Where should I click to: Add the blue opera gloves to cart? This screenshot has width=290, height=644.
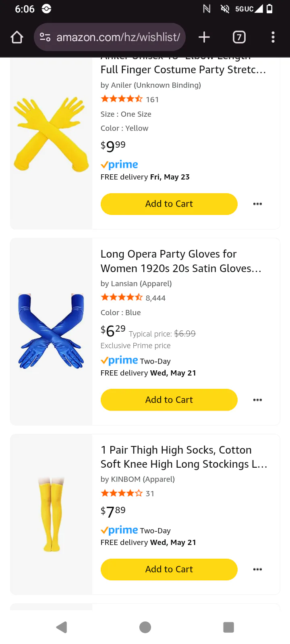pyautogui.click(x=169, y=400)
